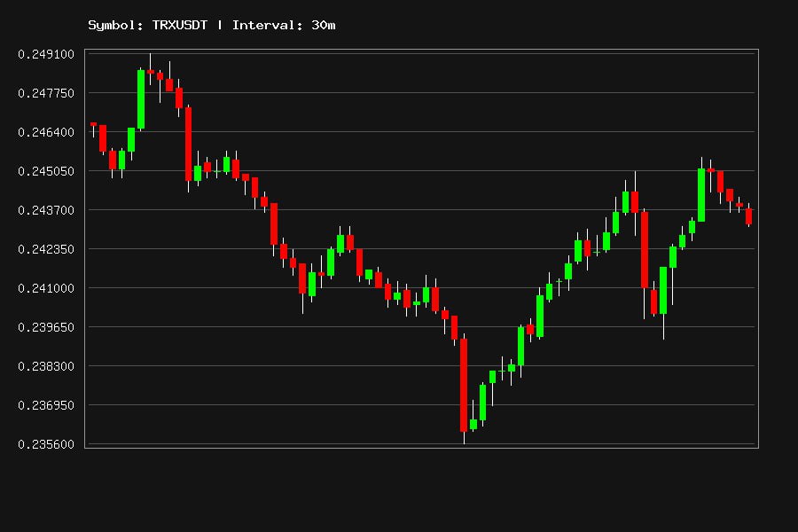
Task: Select the 0.243700 axis label
Action: click(x=46, y=210)
